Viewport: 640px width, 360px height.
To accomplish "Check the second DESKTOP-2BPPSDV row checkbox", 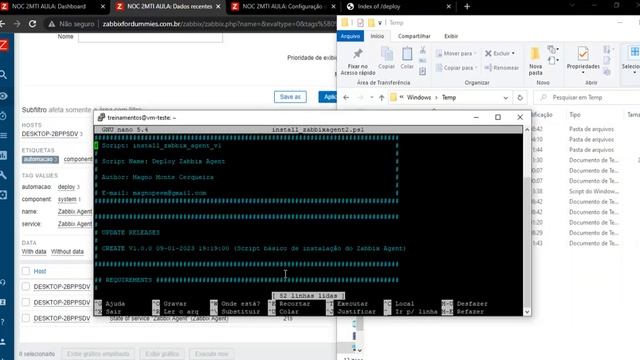I will (x=26, y=302).
